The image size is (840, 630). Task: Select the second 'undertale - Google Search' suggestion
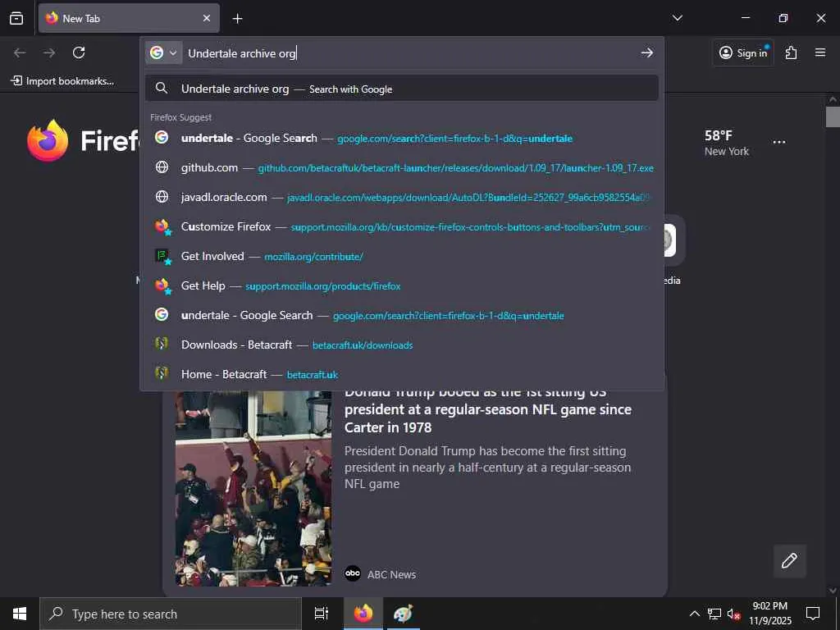[401, 315]
